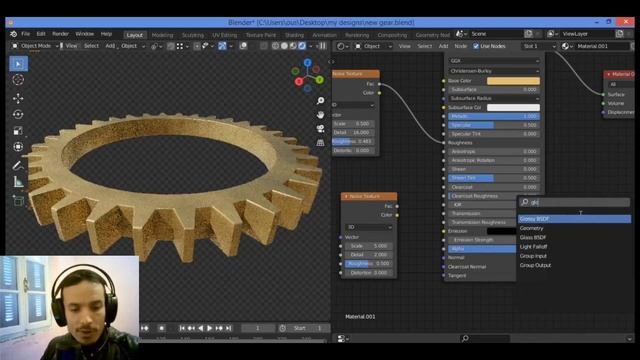Open the Render menu
The image size is (640, 360).
(x=60, y=34)
